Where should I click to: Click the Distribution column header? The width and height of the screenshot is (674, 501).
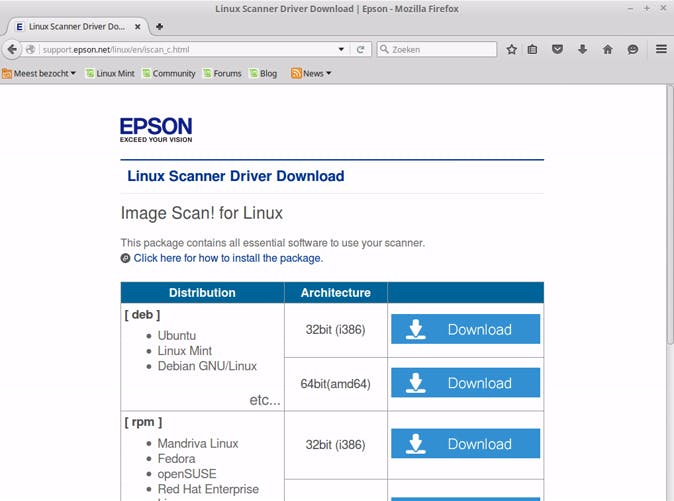pyautogui.click(x=202, y=293)
